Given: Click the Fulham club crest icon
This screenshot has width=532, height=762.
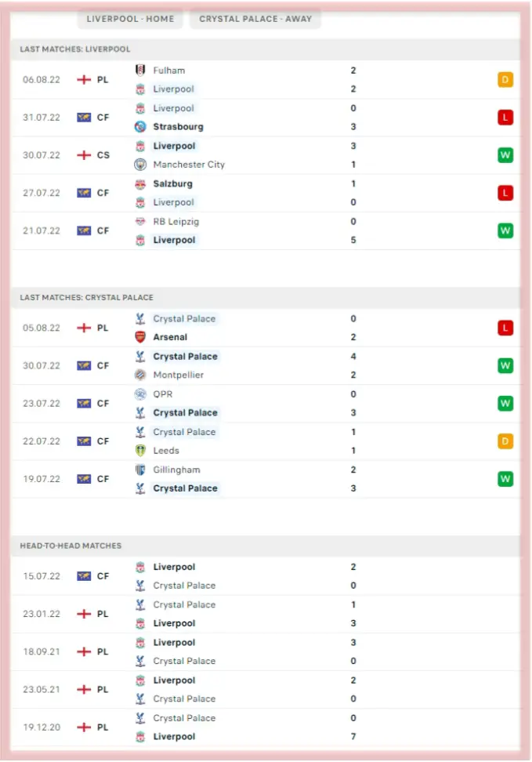Looking at the screenshot, I should [140, 71].
